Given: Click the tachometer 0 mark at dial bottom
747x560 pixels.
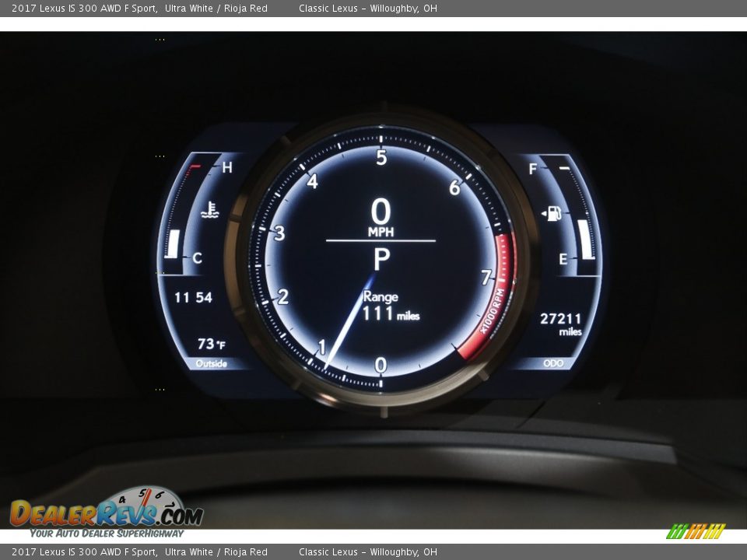Looking at the screenshot, I should coord(381,366).
